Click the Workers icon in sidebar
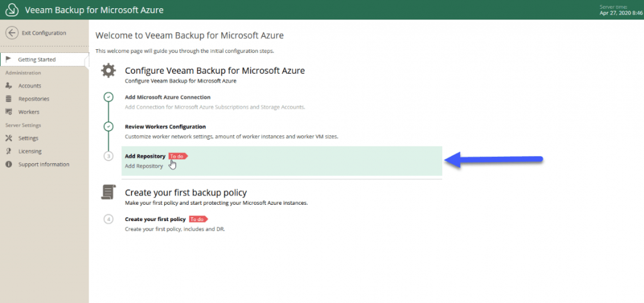The width and height of the screenshot is (644, 303). point(9,112)
